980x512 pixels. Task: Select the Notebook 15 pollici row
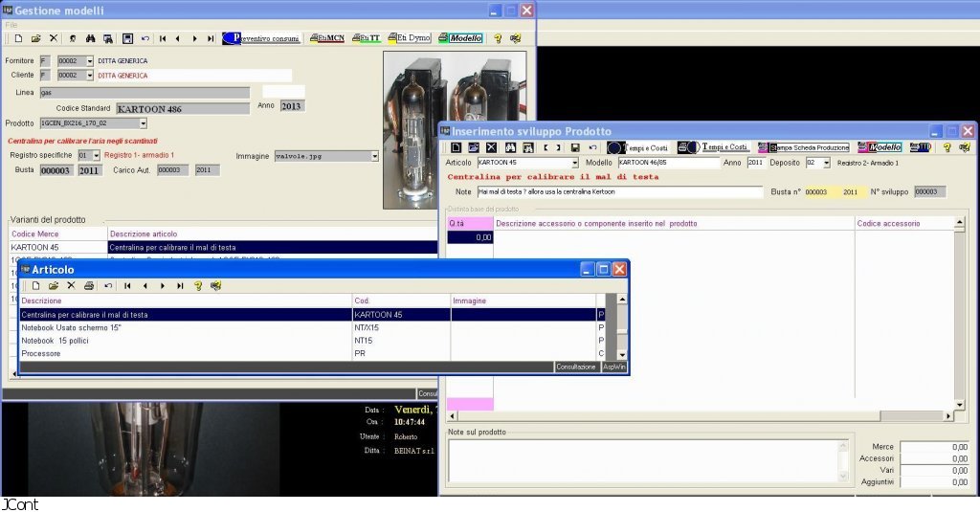(x=182, y=341)
